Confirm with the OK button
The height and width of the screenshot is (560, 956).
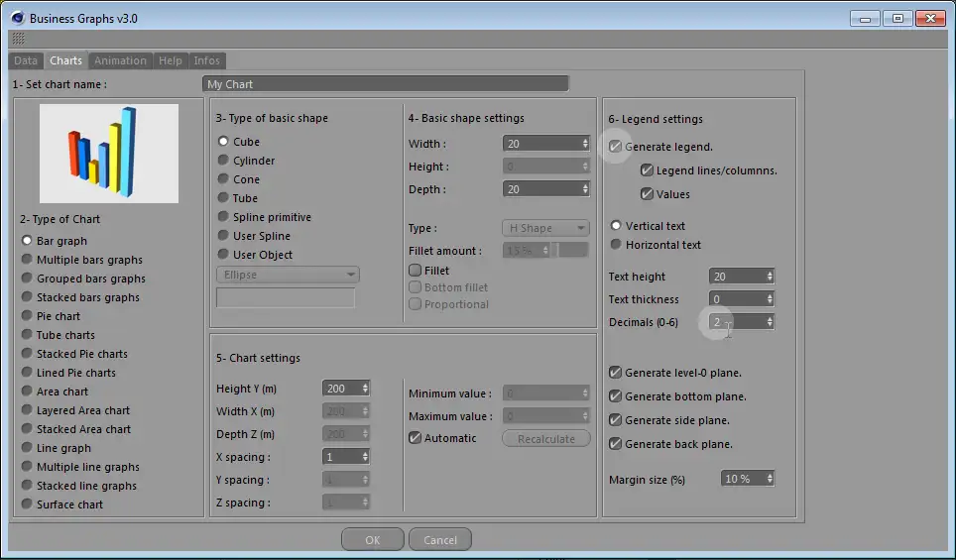[x=373, y=540]
